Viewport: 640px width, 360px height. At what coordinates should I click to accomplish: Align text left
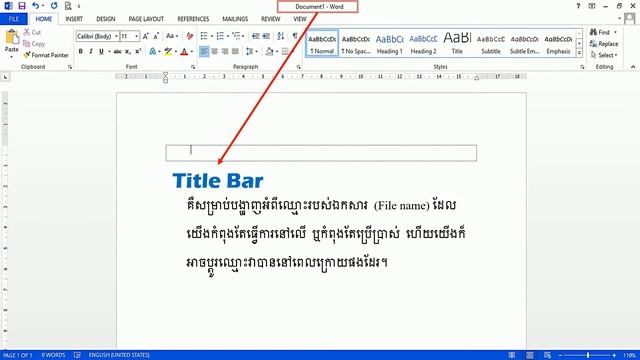[204, 51]
